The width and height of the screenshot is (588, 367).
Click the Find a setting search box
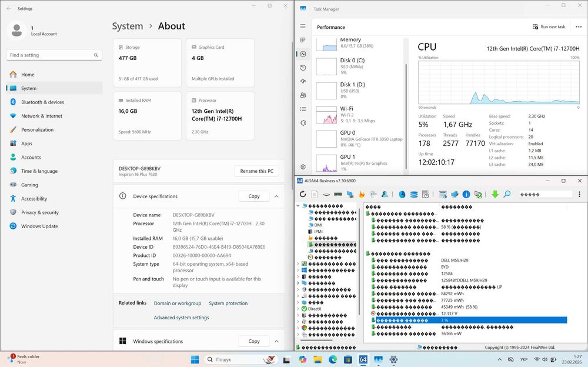(x=54, y=55)
